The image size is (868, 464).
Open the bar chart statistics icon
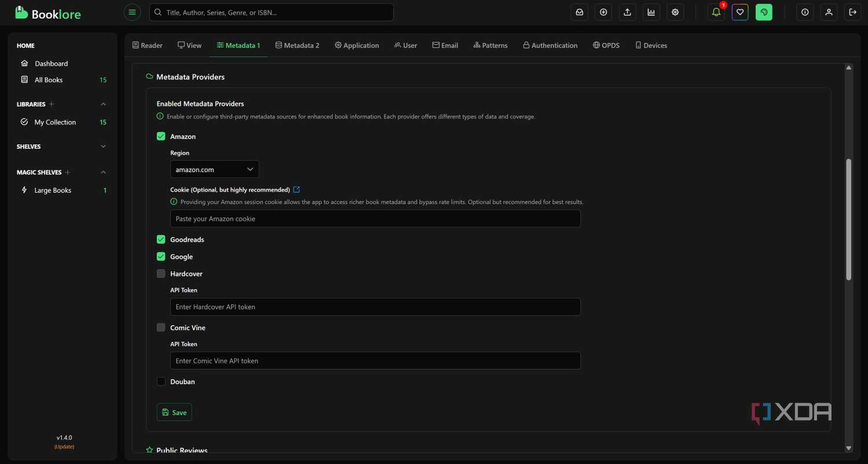tap(651, 12)
